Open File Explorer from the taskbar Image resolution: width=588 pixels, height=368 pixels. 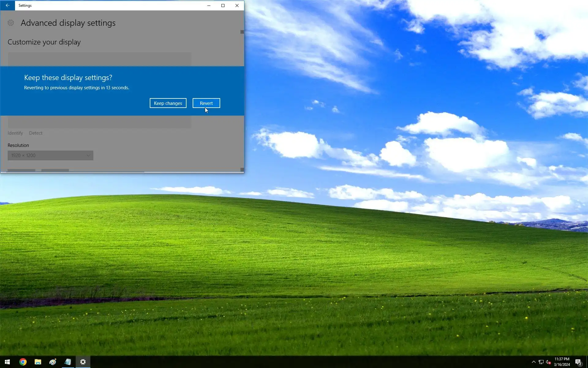(38, 362)
